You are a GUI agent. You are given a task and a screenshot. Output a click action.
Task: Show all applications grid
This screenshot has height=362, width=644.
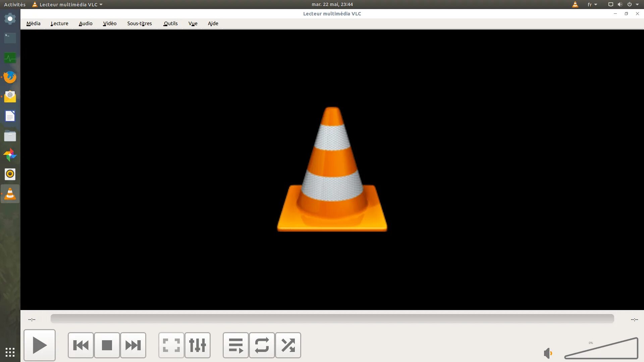tap(10, 352)
